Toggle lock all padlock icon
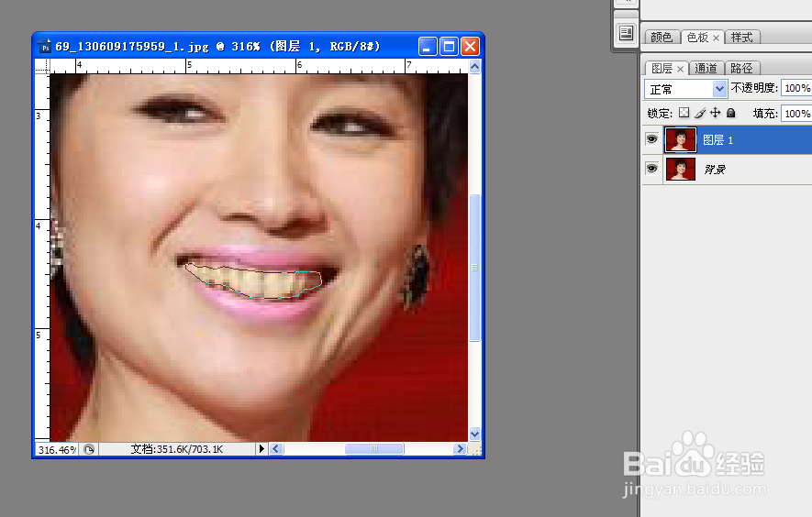The width and height of the screenshot is (812, 517). (730, 113)
